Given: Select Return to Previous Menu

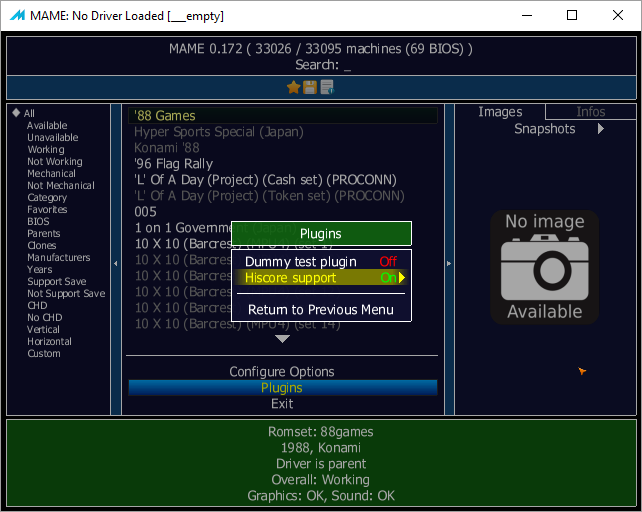Looking at the screenshot, I should pos(321,310).
